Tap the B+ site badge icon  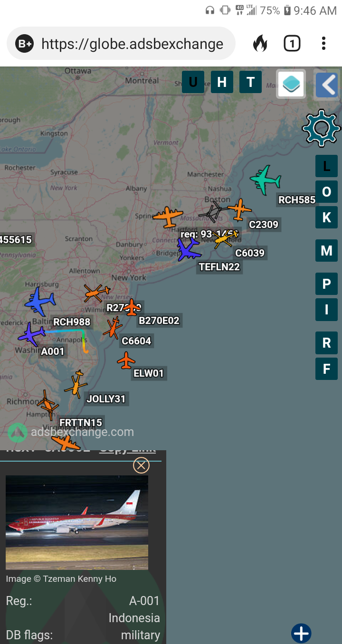pos(24,44)
